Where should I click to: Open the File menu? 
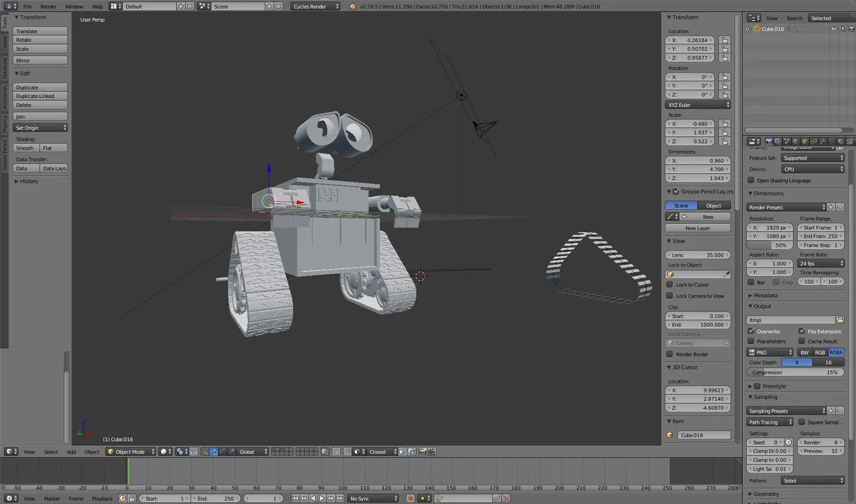(27, 6)
